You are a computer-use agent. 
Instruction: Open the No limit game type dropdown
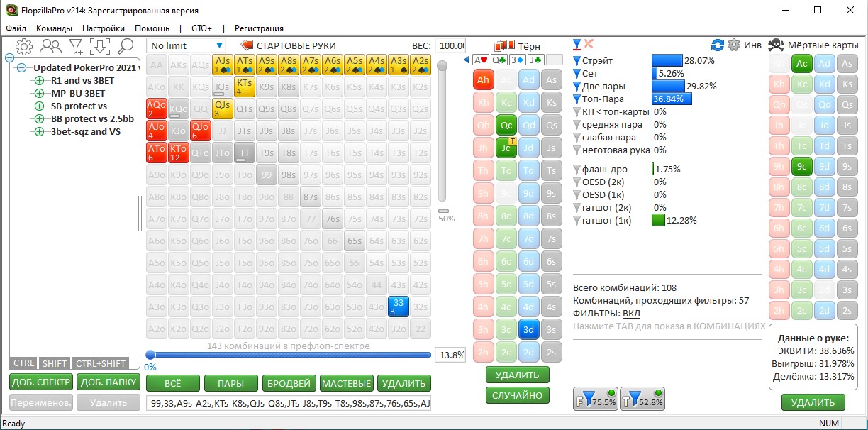coord(187,45)
